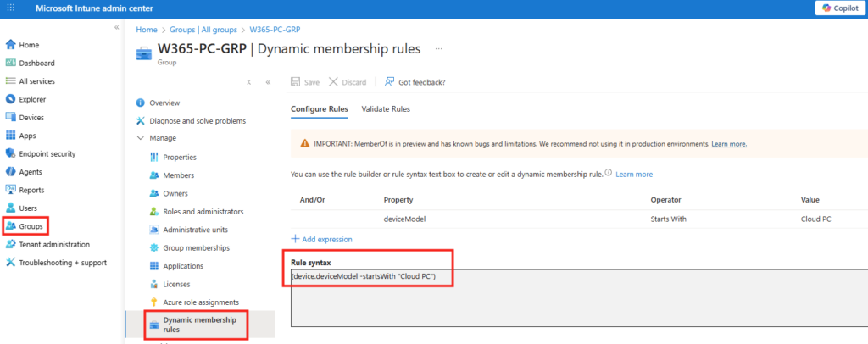Click the Discard button
Viewport: 868px width, 344px height.
tap(348, 82)
